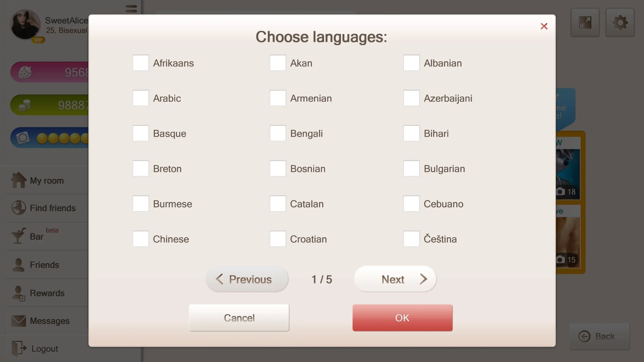Confirm language selection with OK
The width and height of the screenshot is (644, 362).
click(402, 318)
